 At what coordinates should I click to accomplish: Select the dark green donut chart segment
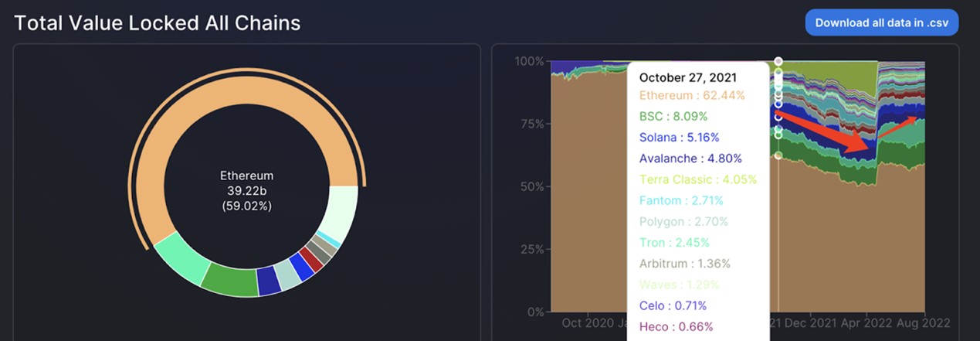click(x=229, y=281)
